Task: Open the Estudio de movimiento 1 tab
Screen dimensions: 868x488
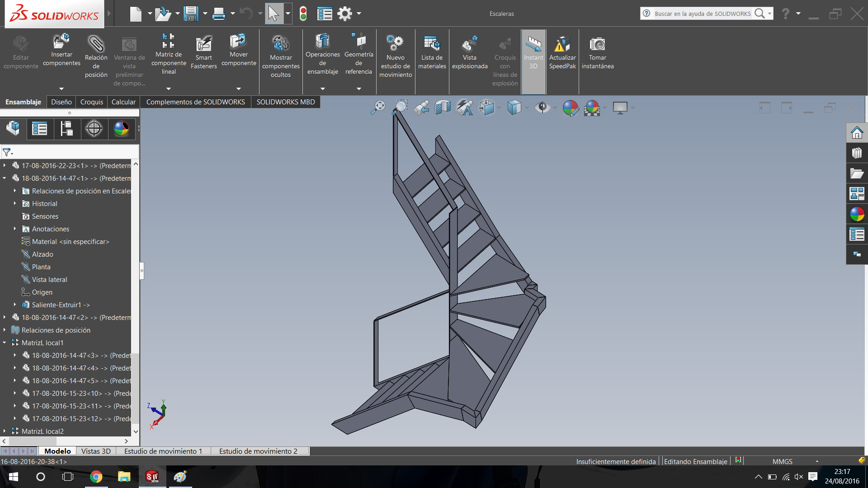Action: [x=163, y=451]
